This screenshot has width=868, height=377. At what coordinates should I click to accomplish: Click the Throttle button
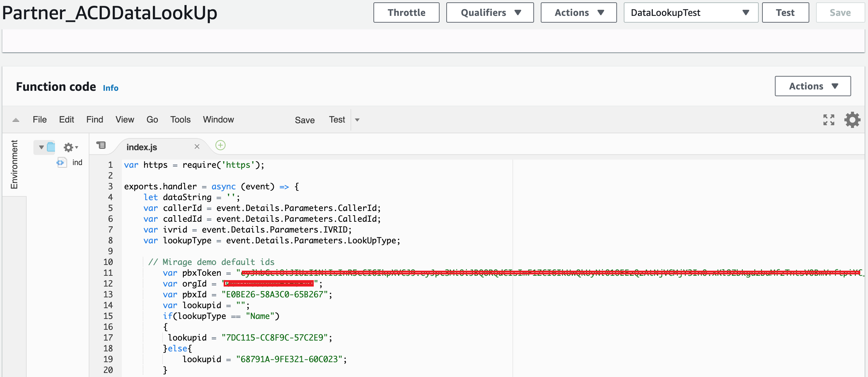pos(407,12)
